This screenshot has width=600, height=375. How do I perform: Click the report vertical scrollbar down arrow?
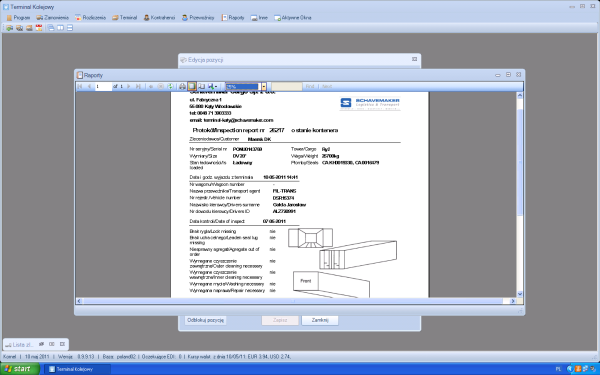tap(520, 294)
